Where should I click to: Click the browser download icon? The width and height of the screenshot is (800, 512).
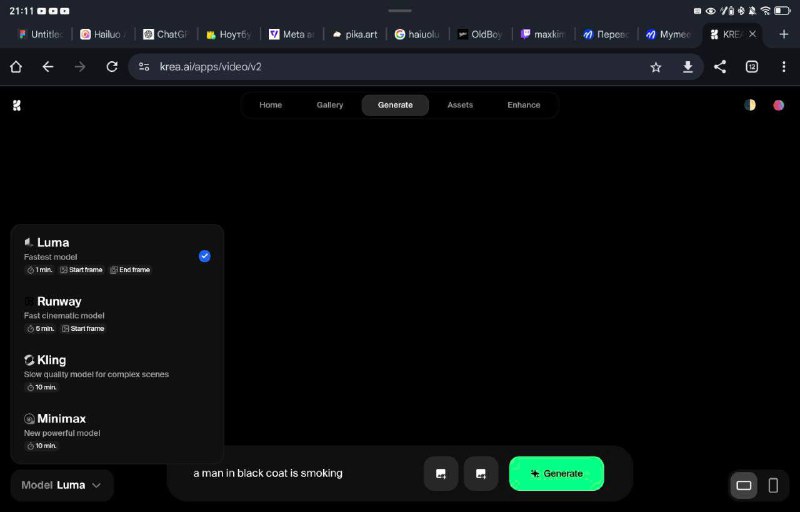click(688, 67)
